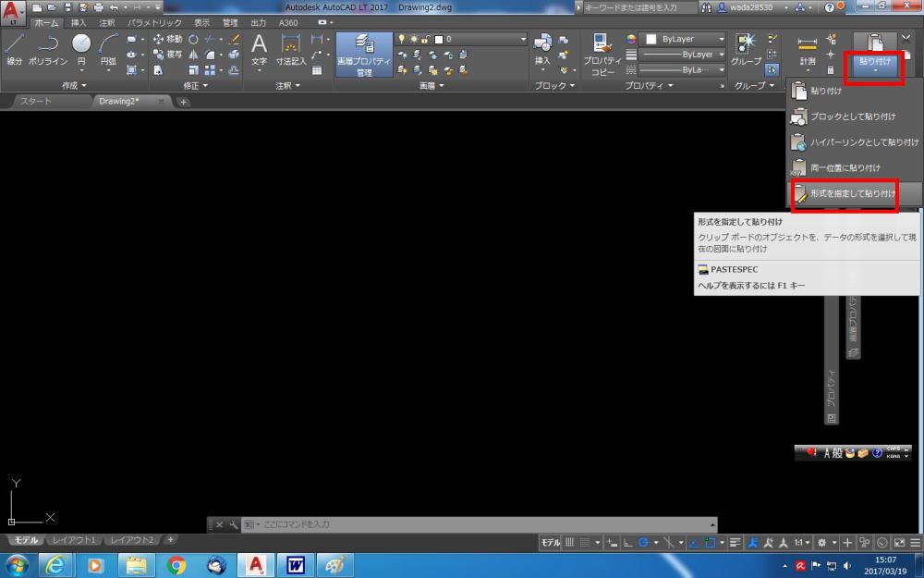Open the annotation scale 1:1 dropdown

click(802, 543)
